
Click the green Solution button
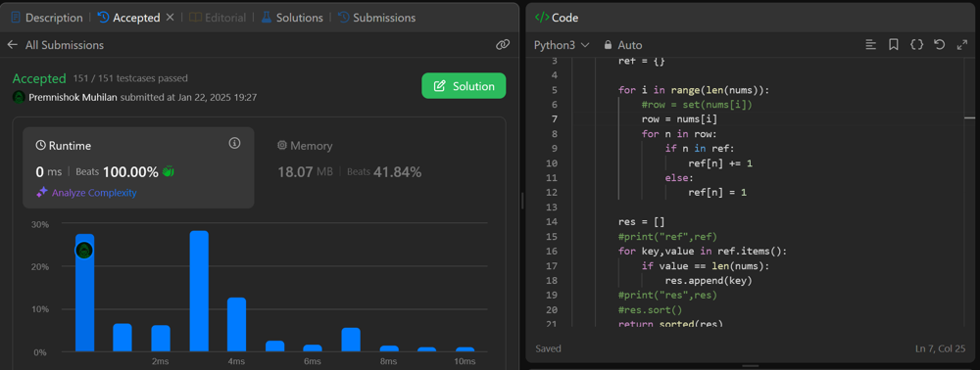pyautogui.click(x=464, y=86)
